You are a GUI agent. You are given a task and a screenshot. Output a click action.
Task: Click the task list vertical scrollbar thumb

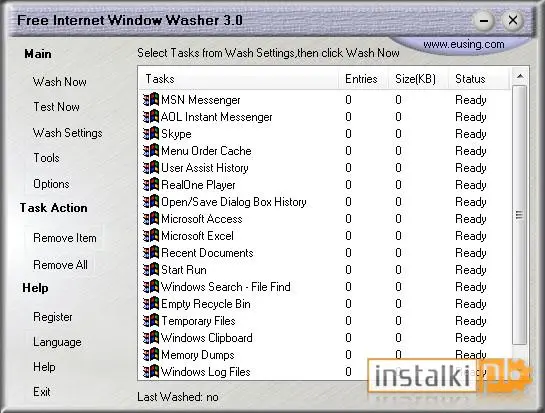click(520, 215)
